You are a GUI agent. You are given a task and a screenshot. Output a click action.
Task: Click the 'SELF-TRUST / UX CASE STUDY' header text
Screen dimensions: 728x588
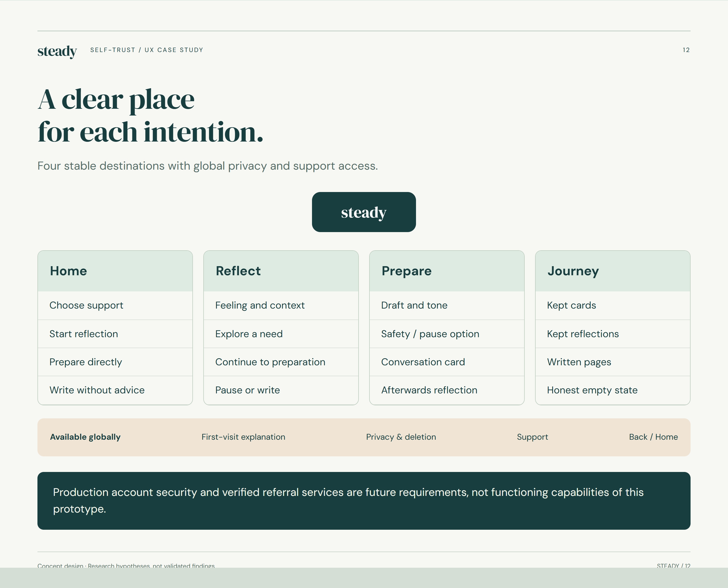click(x=147, y=50)
